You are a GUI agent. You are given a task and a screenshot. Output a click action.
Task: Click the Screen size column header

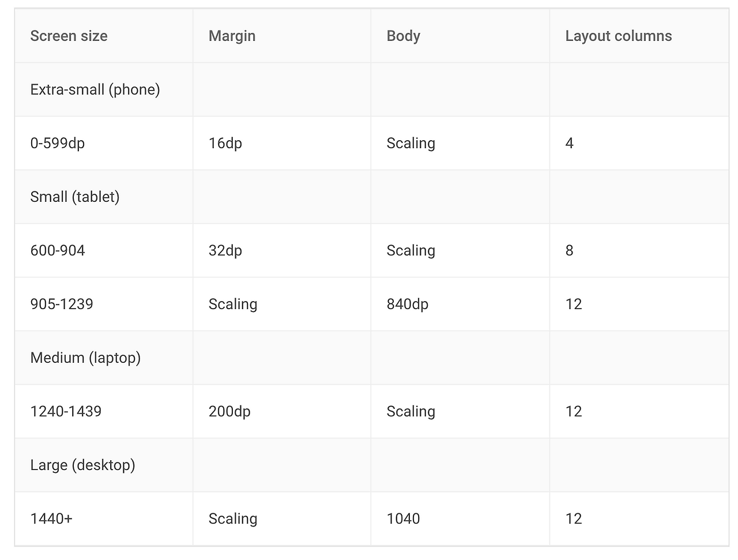click(69, 36)
